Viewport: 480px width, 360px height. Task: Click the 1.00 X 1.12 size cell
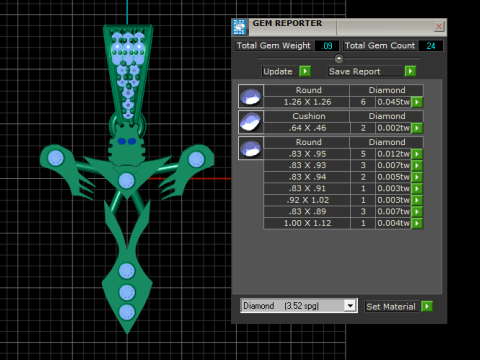(307, 223)
